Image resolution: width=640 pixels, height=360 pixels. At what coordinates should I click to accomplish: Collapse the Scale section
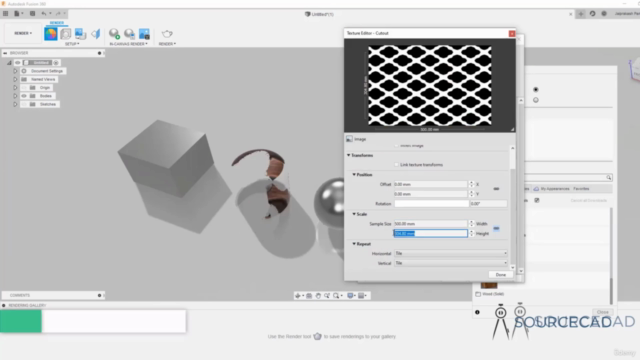click(354, 214)
